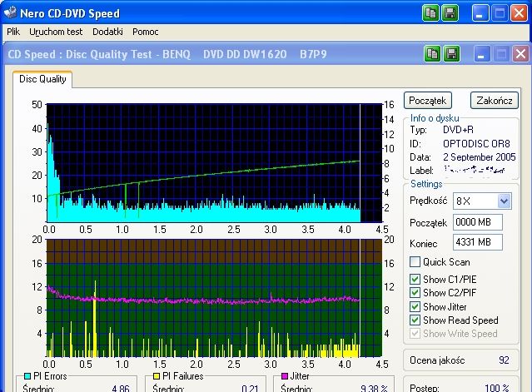Click the PI Errors average value 4.86
The width and height of the screenshot is (532, 392).
coord(121,388)
